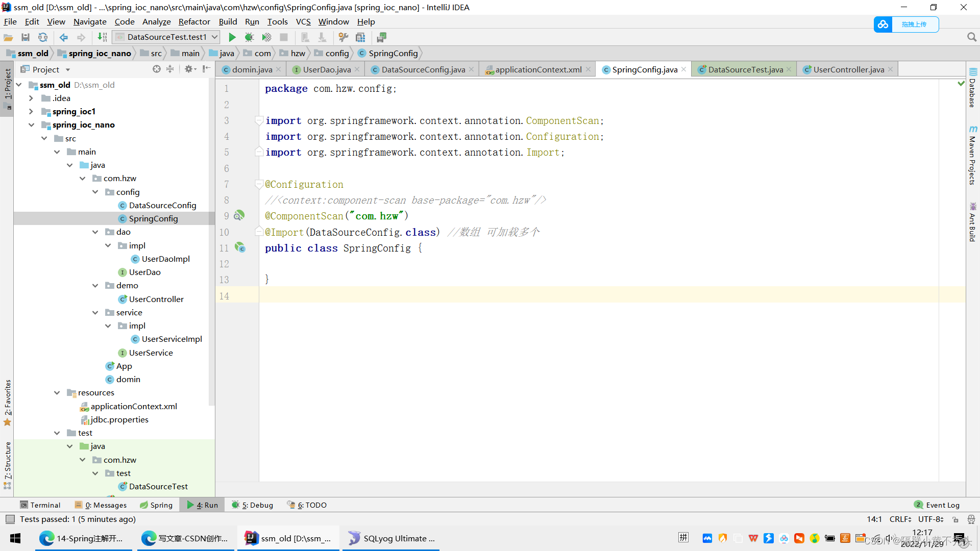Screen dimensions: 980x551
Task: Open Search Everywhere magnifier icon
Action: click(971, 37)
